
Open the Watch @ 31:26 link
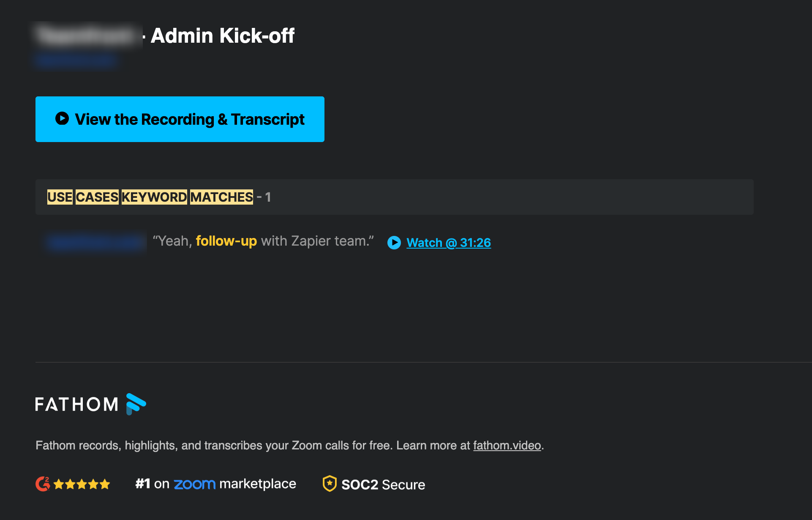449,243
